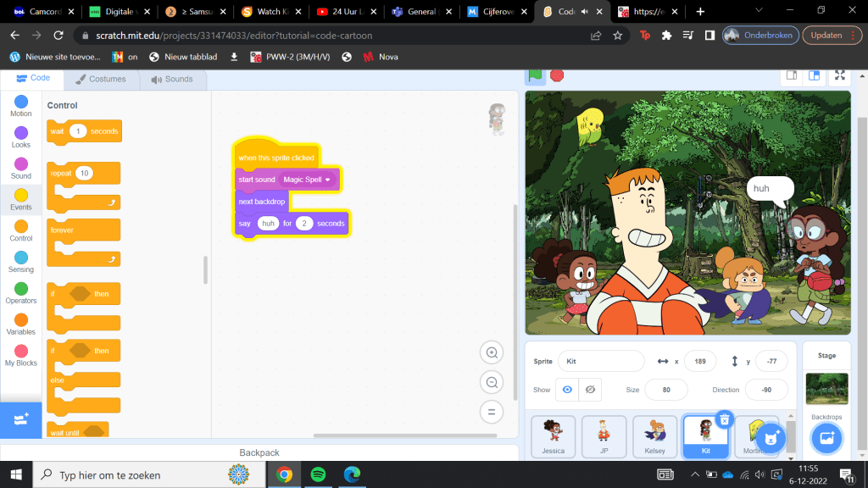The height and width of the screenshot is (488, 868).
Task: Click the green flag to run project
Action: tap(536, 75)
